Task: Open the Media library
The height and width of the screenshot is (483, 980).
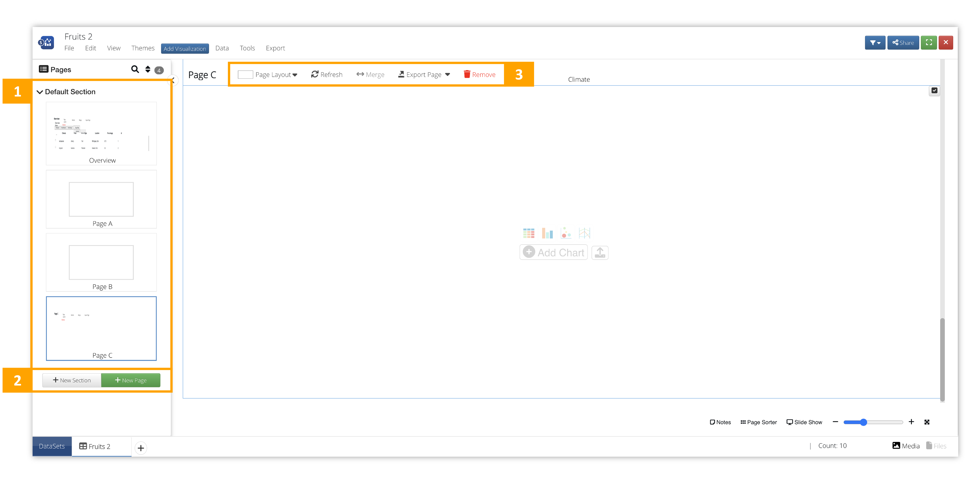Action: pos(906,446)
